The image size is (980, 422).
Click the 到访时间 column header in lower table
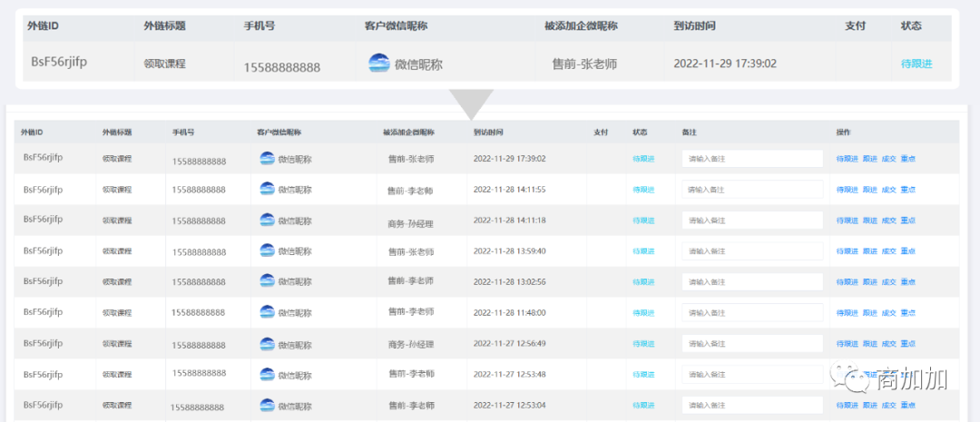pyautogui.click(x=488, y=132)
